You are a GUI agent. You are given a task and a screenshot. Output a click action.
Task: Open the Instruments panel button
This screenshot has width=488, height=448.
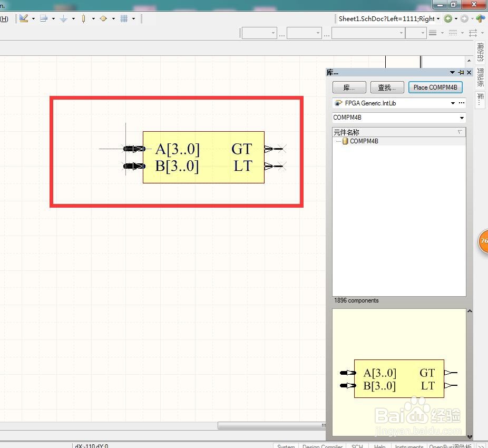click(409, 445)
